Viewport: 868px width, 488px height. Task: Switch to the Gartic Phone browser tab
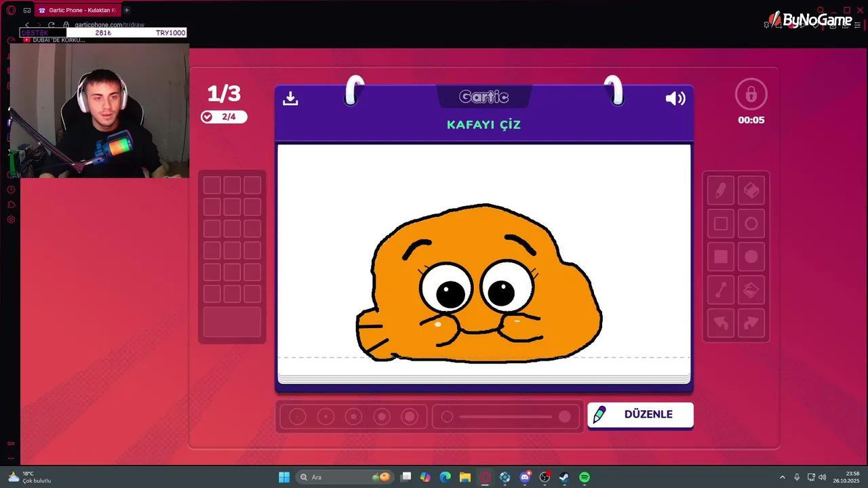pos(77,10)
